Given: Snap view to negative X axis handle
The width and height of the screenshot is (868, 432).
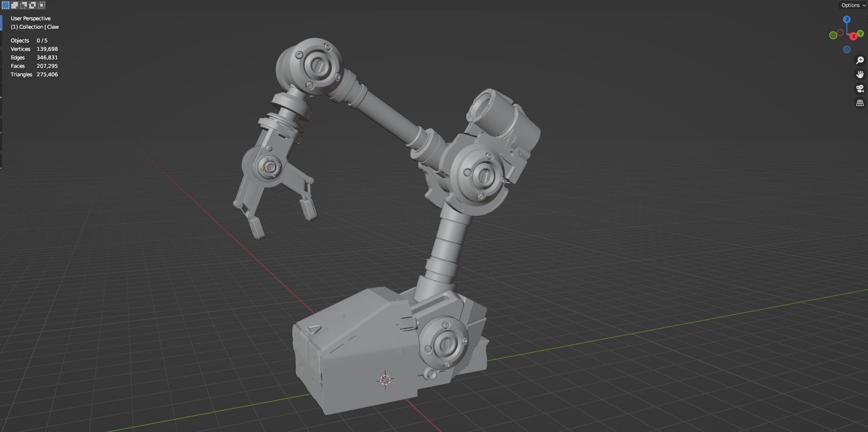Looking at the screenshot, I should click(840, 33).
